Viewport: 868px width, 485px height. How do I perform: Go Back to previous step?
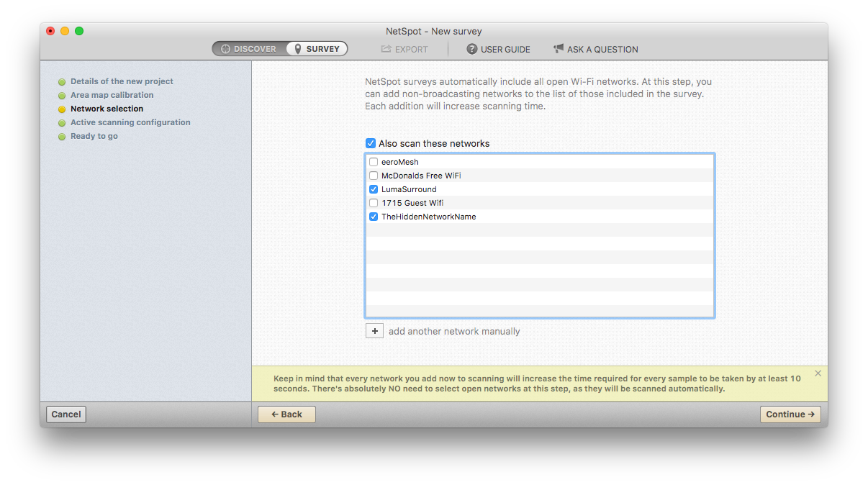286,414
